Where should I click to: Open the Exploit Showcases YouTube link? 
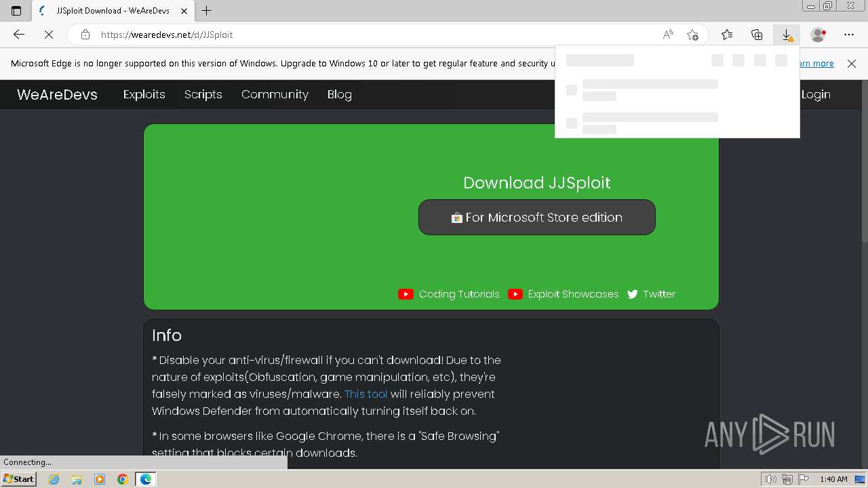[x=573, y=294]
